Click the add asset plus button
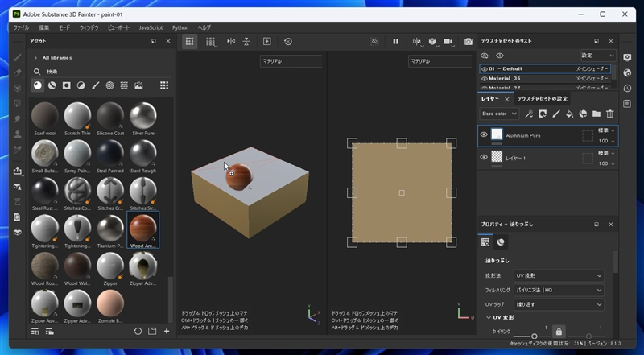 [x=167, y=331]
